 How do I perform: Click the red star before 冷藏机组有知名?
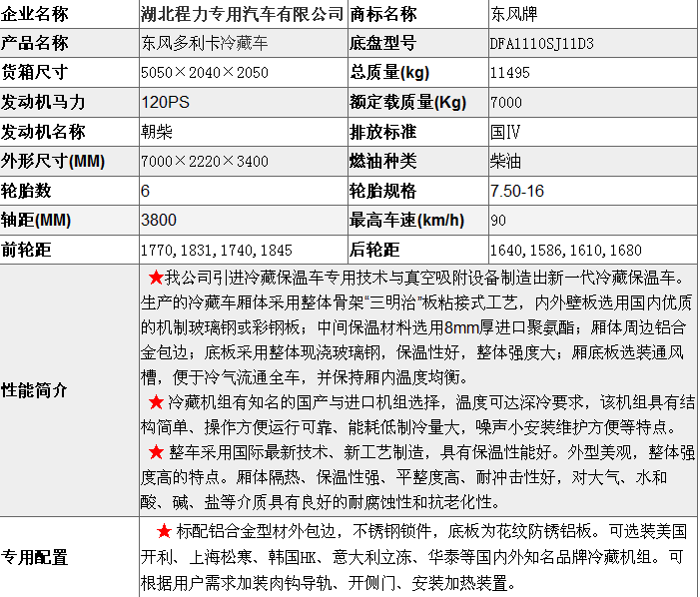coord(156,402)
